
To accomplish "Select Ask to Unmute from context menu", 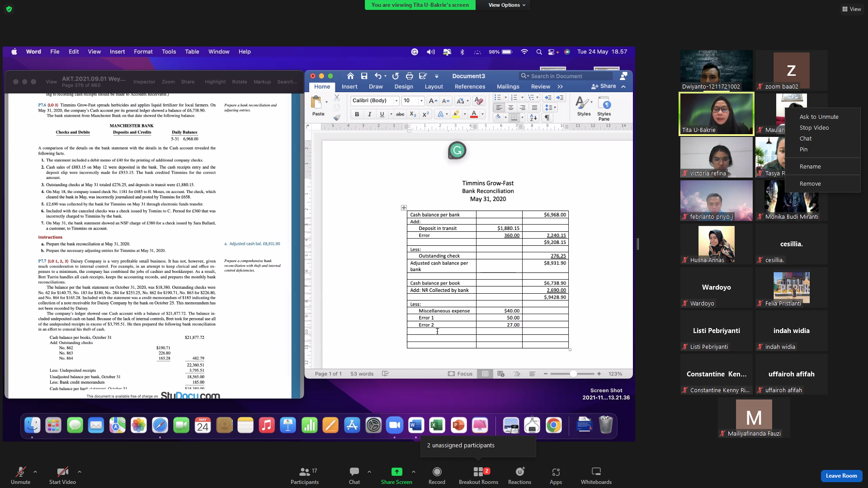I will pos(819,117).
